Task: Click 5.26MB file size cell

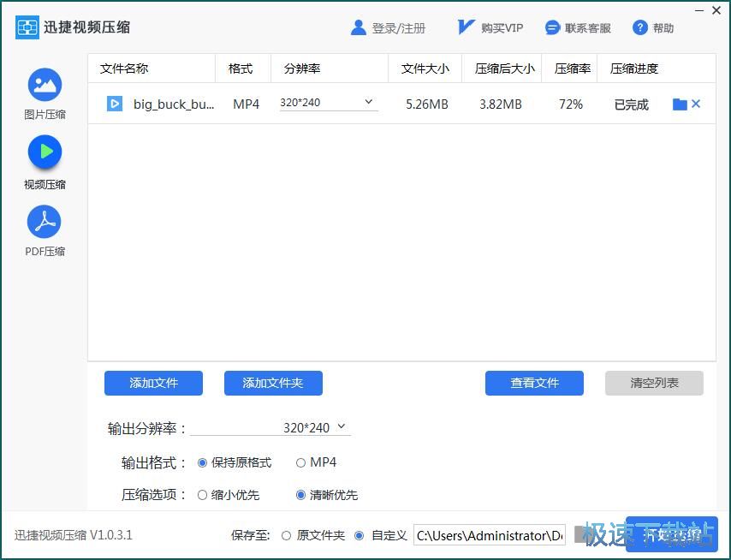Action: click(x=426, y=104)
